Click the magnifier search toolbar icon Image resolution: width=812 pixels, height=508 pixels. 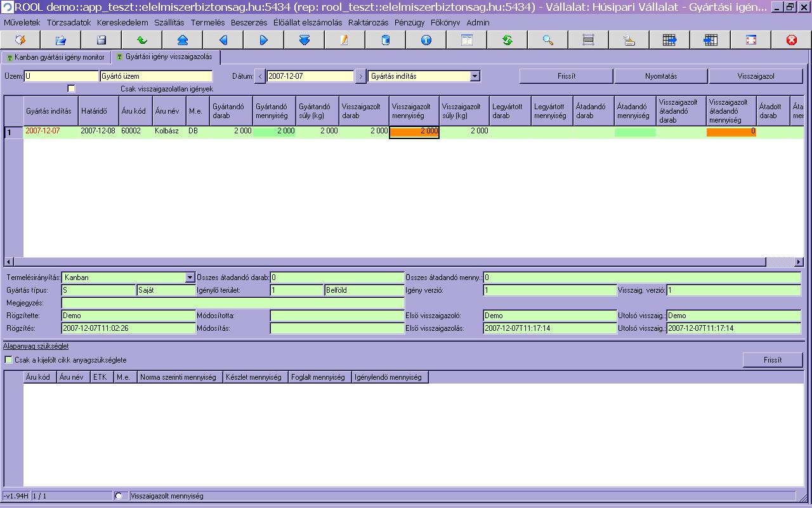coord(548,40)
